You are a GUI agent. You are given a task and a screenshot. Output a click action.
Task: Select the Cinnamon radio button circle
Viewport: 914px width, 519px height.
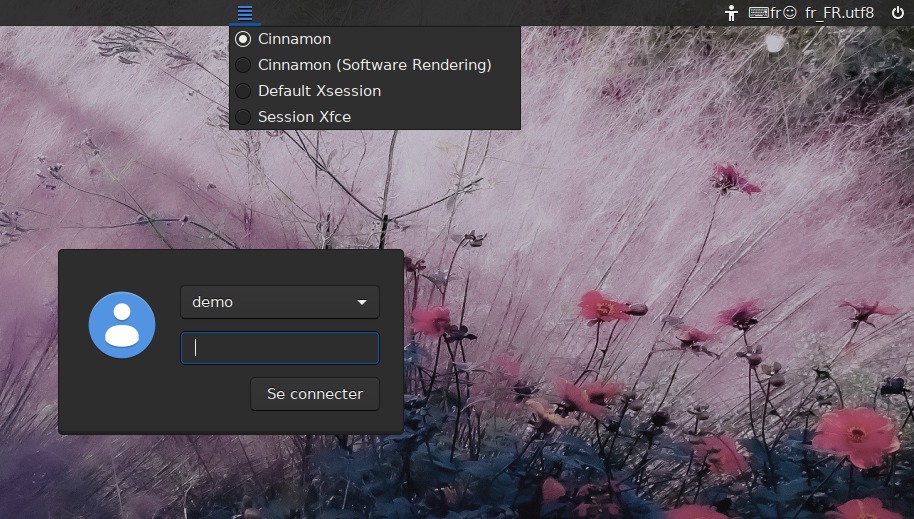[242, 39]
